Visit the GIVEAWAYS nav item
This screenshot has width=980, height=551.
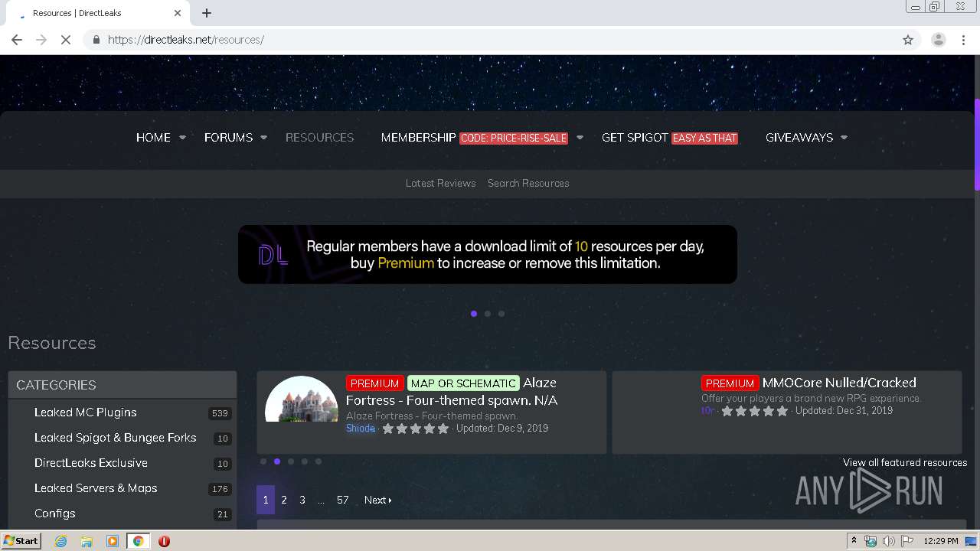point(799,138)
